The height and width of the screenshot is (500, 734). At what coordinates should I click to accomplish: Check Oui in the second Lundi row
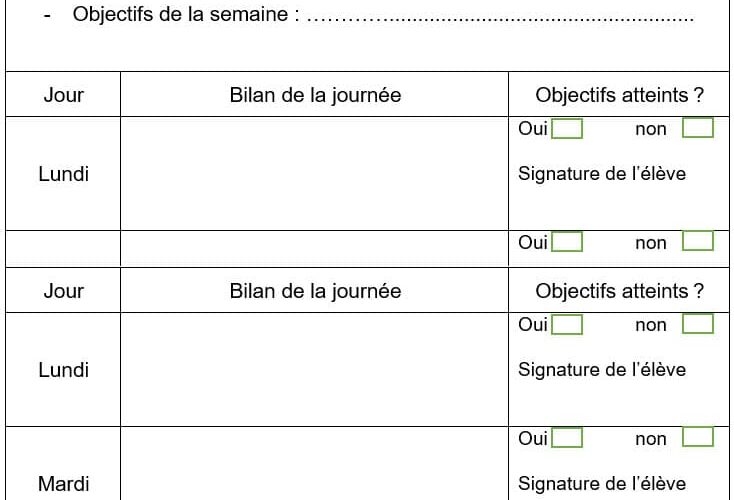[567, 324]
